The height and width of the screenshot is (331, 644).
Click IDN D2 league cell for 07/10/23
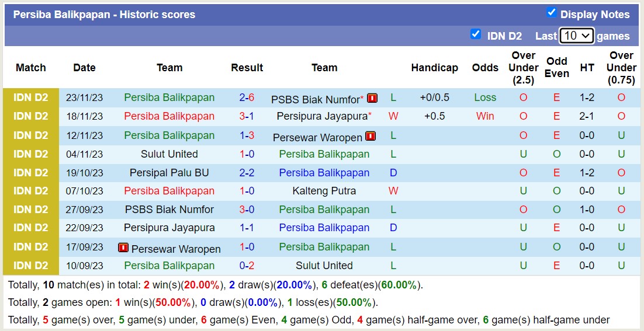coord(31,191)
